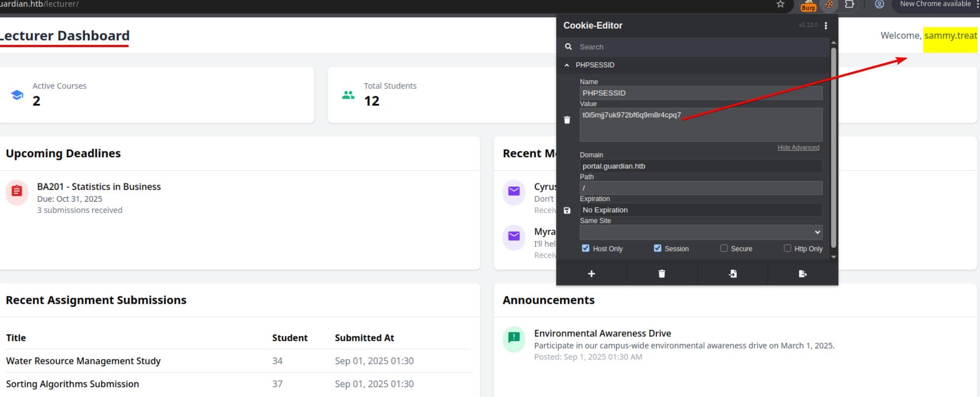Image resolution: width=980 pixels, height=397 pixels.
Task: Click the Sorting Algorithms Submission row
Action: (x=238, y=384)
